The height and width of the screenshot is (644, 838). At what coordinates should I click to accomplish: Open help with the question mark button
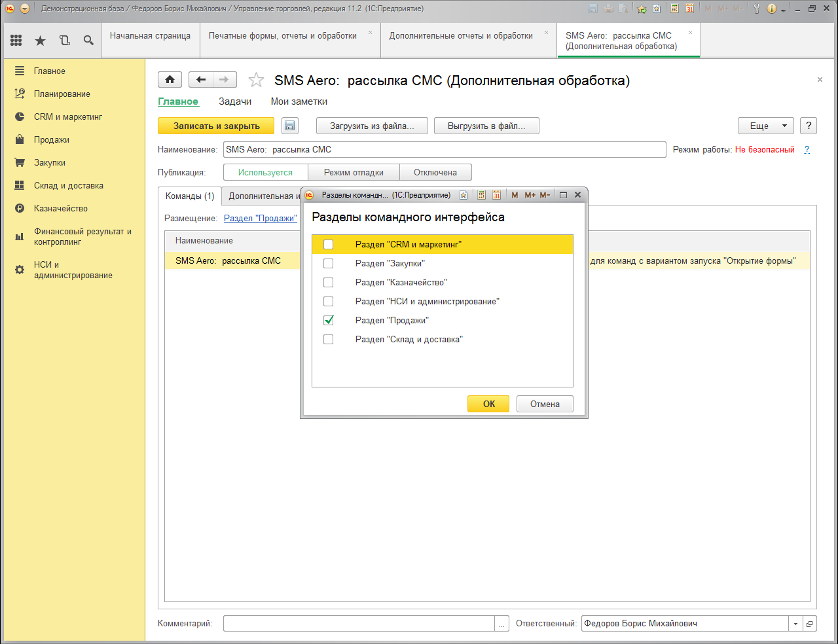(809, 126)
